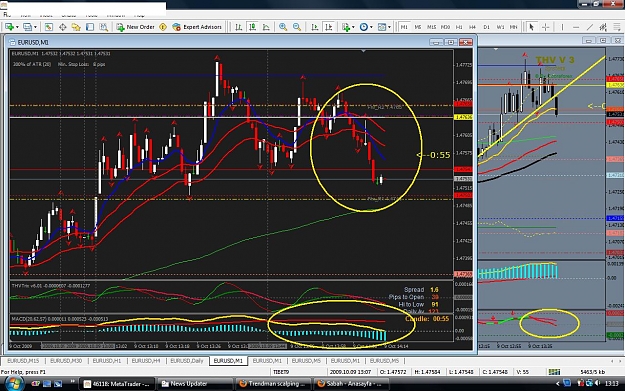This screenshot has width=625, height=391.
Task: Open the Periods clock icon
Action: (364, 27)
